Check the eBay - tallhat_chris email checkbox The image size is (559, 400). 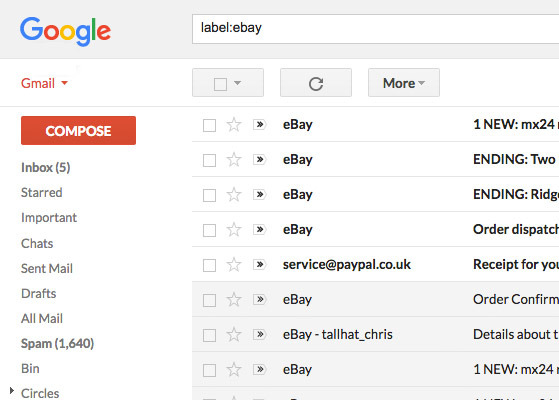[x=209, y=335]
